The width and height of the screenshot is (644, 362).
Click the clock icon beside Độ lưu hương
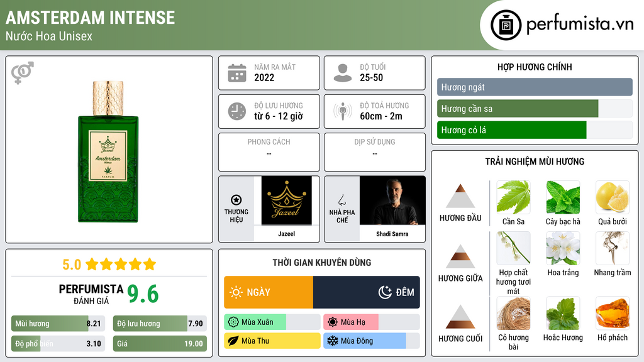click(237, 111)
